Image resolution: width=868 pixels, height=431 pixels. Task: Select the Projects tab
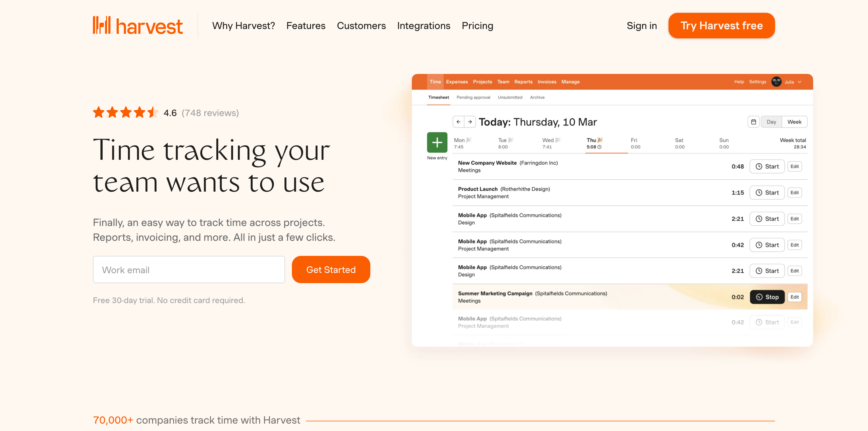point(482,82)
